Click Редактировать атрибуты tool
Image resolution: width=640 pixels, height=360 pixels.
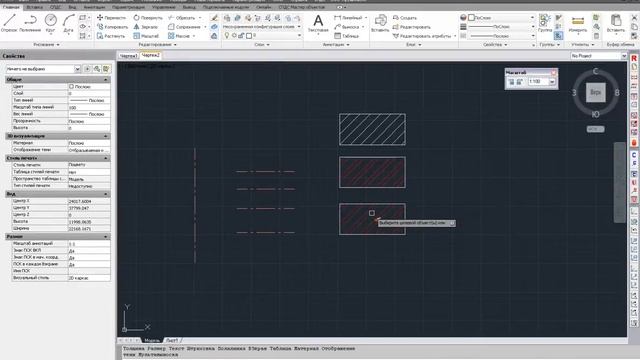click(x=422, y=36)
